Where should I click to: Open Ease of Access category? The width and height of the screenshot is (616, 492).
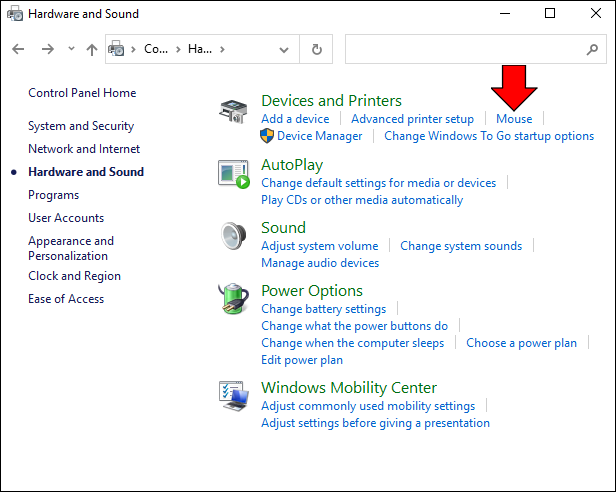[66, 299]
